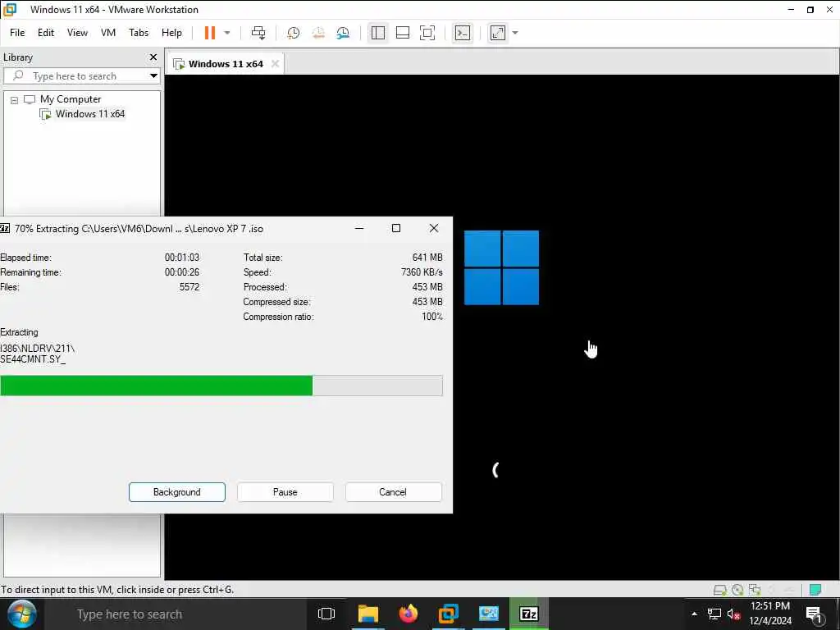Open stretch options dropdown arrow

[x=515, y=33]
